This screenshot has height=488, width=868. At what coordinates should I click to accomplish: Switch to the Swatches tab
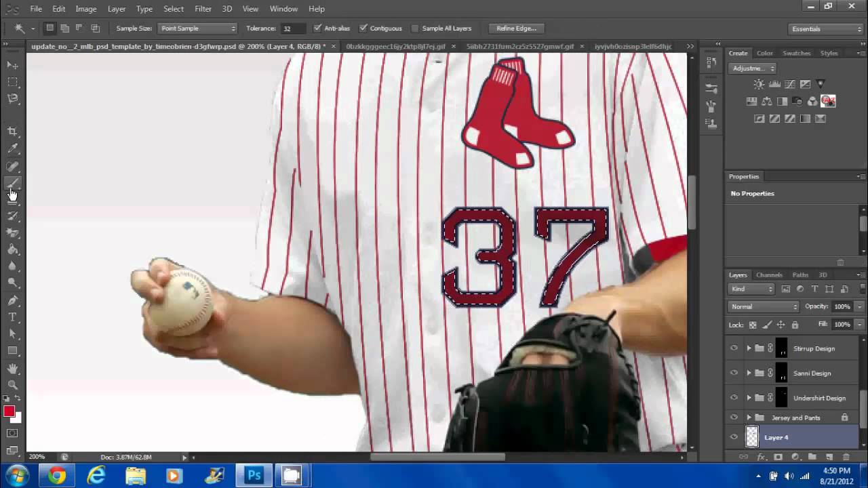click(796, 53)
